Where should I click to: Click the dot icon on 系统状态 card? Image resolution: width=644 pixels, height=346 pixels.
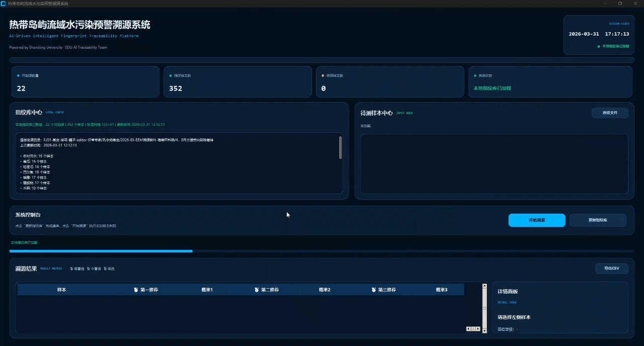pos(475,75)
